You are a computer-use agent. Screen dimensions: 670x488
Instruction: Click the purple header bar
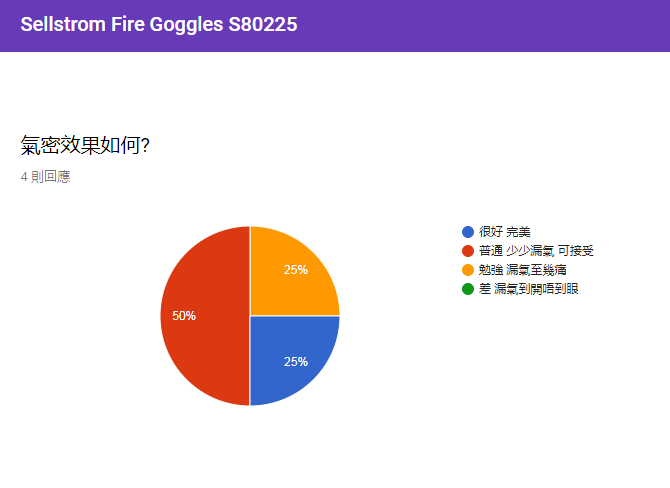335,26
